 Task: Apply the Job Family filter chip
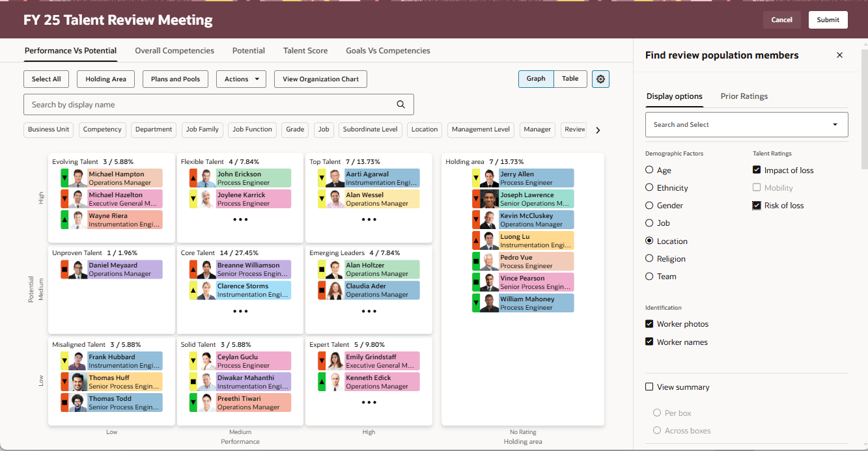[x=202, y=130]
